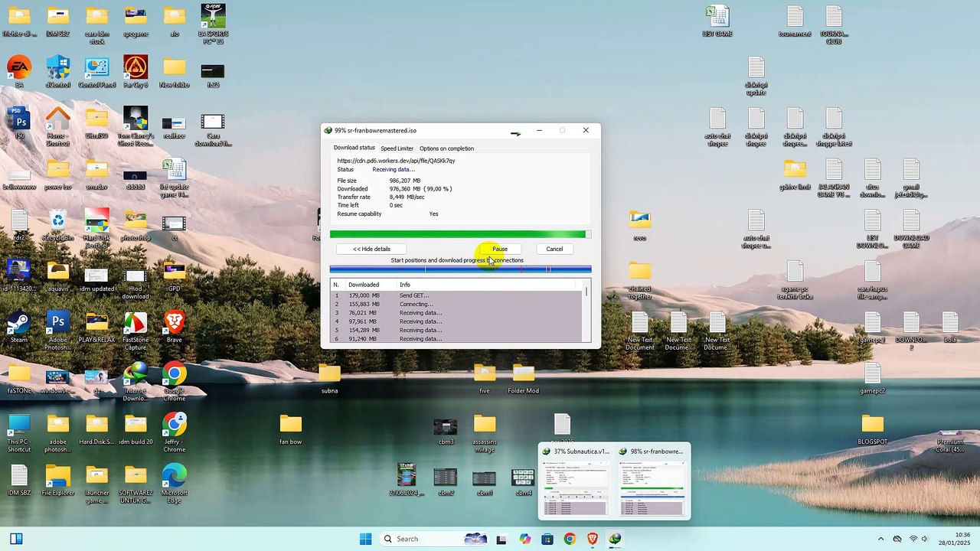Image resolution: width=980 pixels, height=551 pixels.
Task: Open Options on completion tab
Action: (x=446, y=148)
